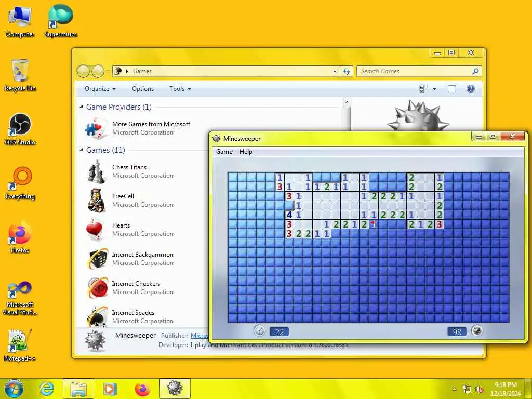
Task: Click the network tray icon
Action: pos(467,389)
